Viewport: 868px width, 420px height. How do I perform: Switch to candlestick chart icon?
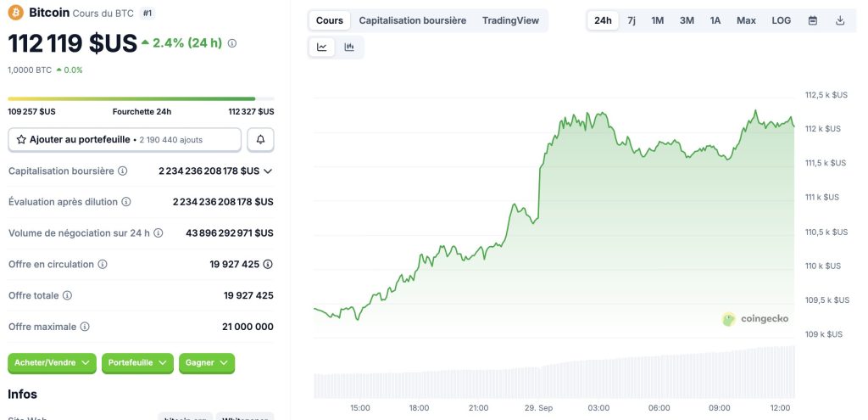(x=349, y=48)
